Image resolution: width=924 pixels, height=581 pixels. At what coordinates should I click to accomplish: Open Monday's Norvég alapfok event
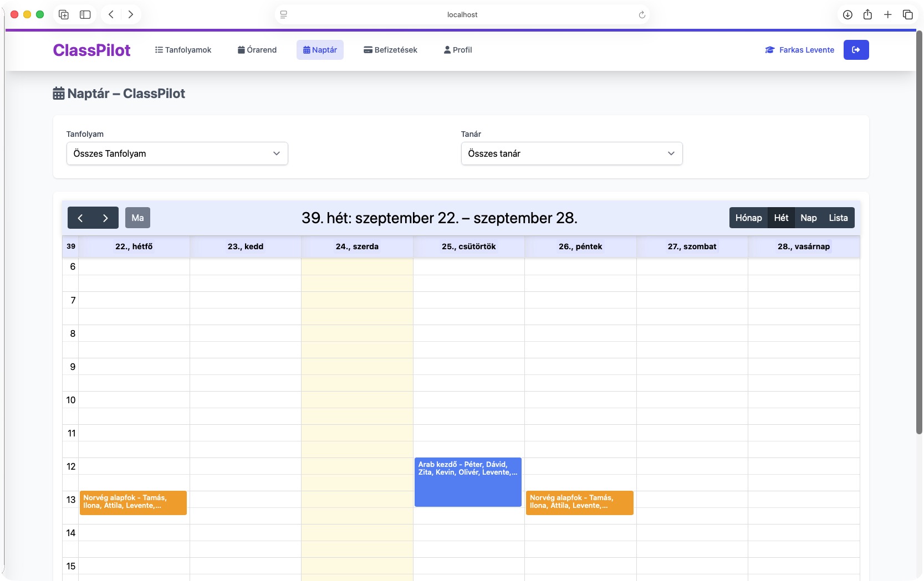[x=133, y=502]
